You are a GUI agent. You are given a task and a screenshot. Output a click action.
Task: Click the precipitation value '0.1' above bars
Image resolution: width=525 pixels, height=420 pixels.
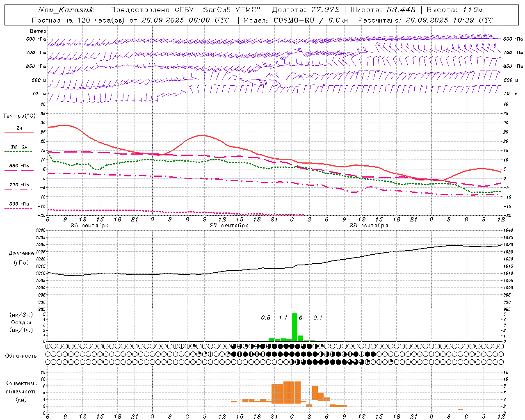coord(318,318)
